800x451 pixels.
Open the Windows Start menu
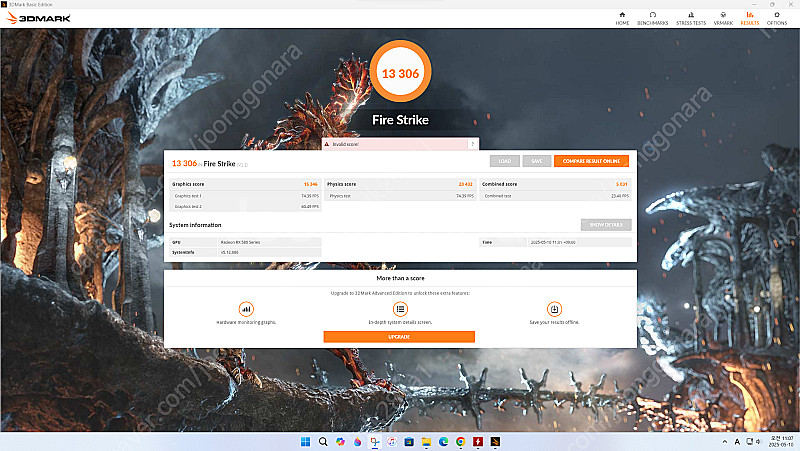point(305,442)
